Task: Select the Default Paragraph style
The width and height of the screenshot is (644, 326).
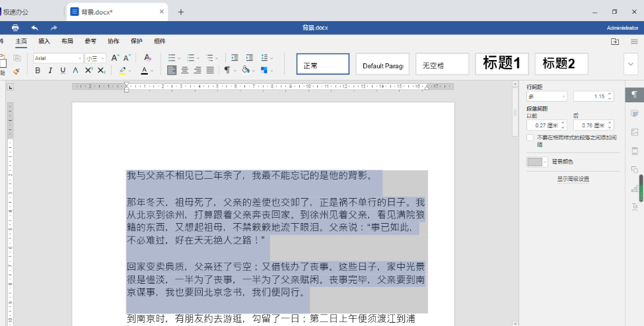Action: (x=382, y=64)
